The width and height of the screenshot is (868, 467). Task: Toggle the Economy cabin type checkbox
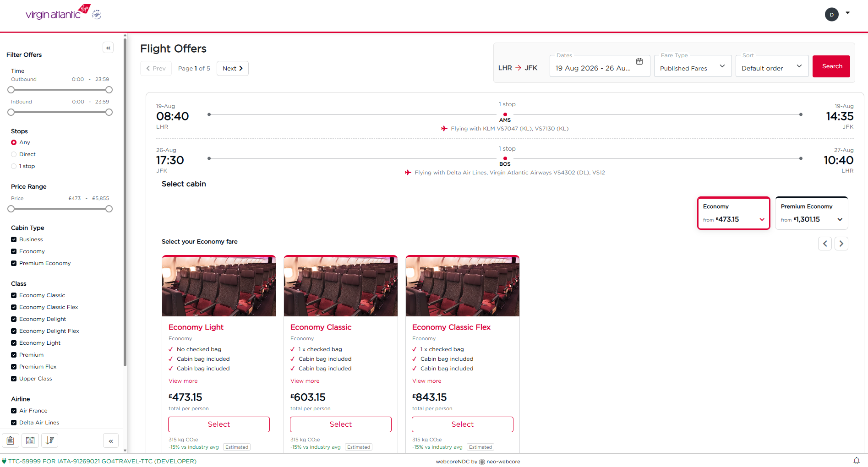point(14,251)
